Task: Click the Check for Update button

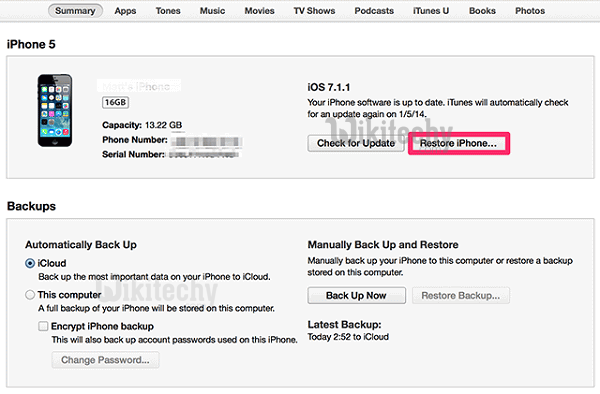Action: point(356,143)
